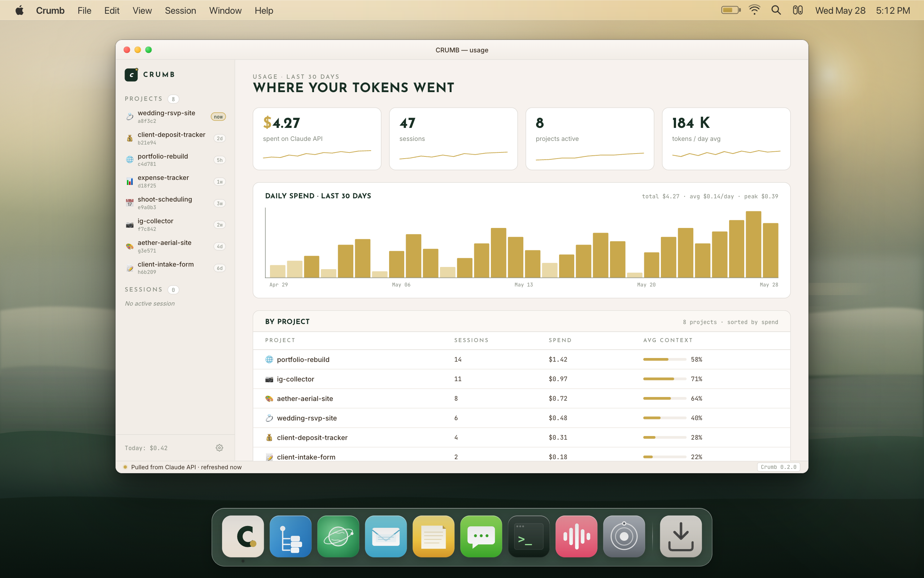This screenshot has width=924, height=578.
Task: Click 'sorted by spend' text in By Project
Action: point(752,322)
